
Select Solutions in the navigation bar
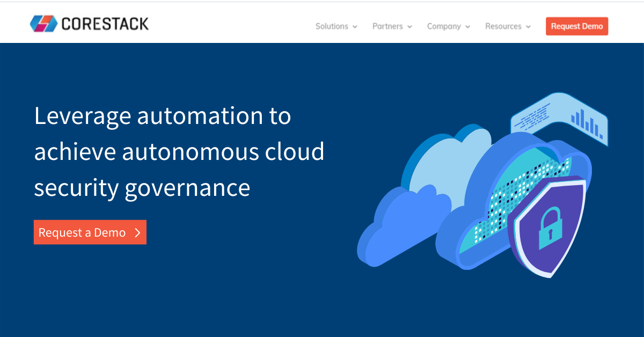[x=332, y=26]
